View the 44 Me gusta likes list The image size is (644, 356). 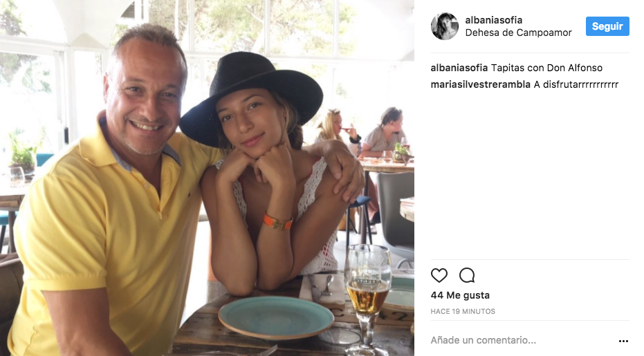[x=460, y=295]
